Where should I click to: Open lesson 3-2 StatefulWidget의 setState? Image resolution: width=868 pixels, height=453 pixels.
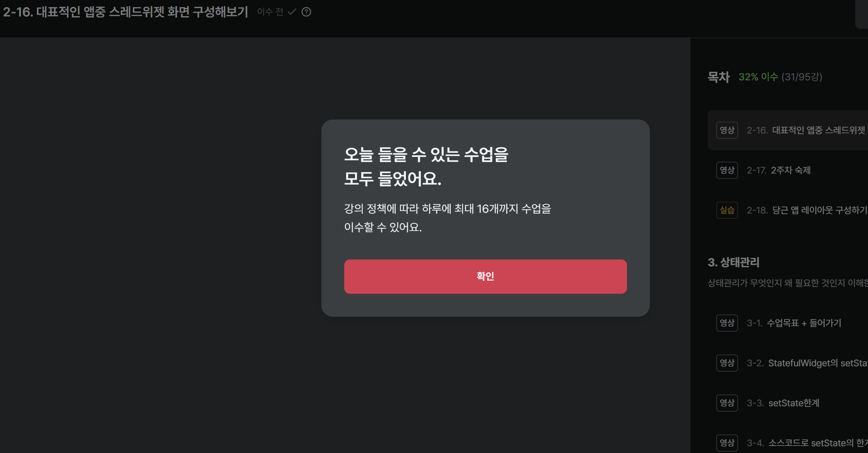pyautogui.click(x=788, y=363)
